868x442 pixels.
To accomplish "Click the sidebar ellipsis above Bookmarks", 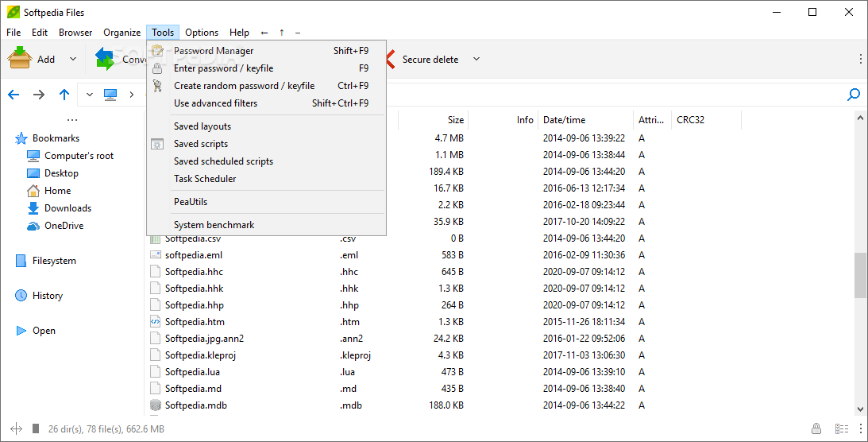I will tap(72, 119).
